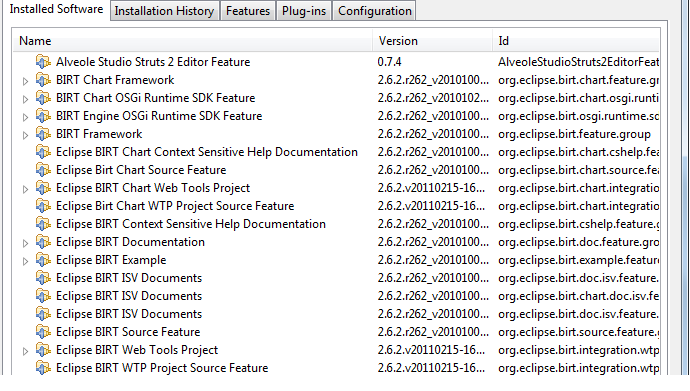Click the Eclipse BIRT Web Tools Project icon
The image size is (690, 391).
[43, 351]
